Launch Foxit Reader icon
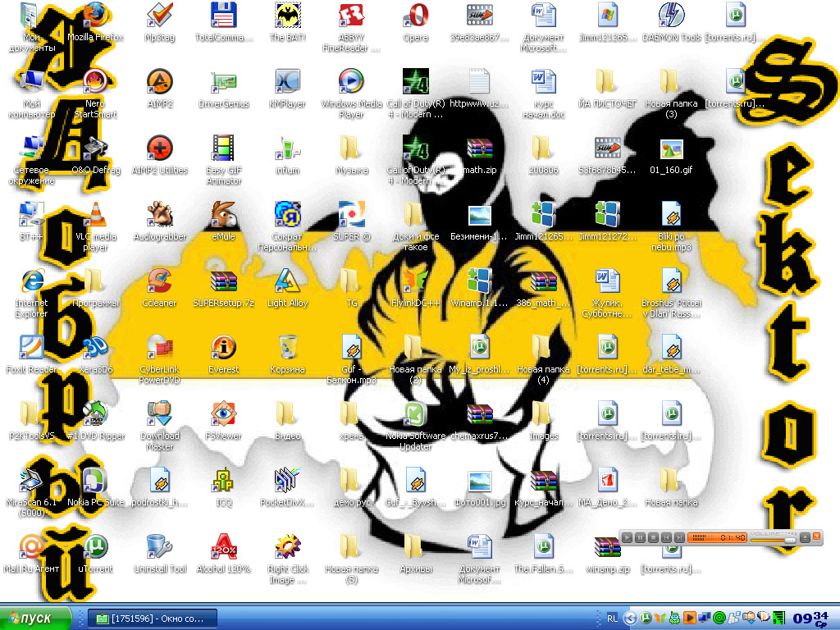840x630 pixels. click(32, 354)
